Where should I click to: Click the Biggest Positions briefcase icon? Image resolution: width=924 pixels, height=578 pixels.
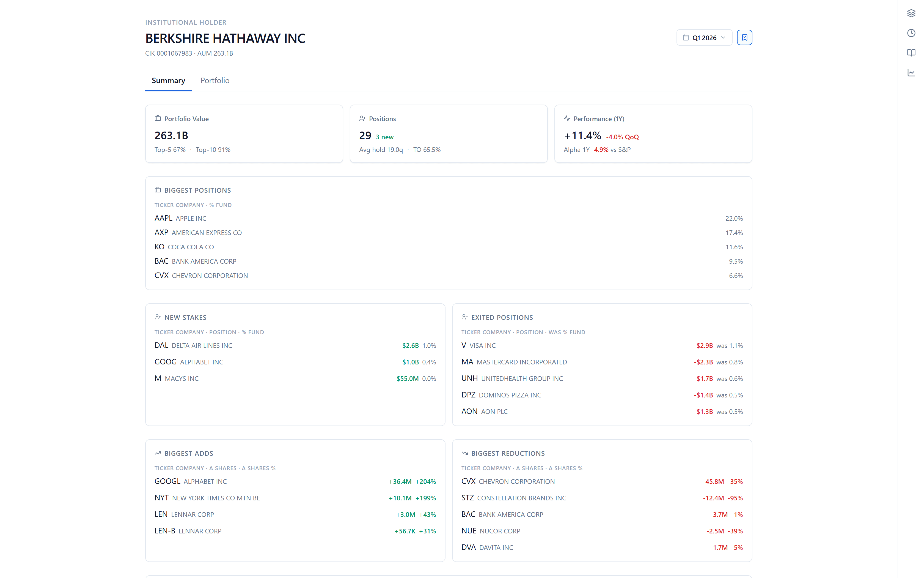158,190
